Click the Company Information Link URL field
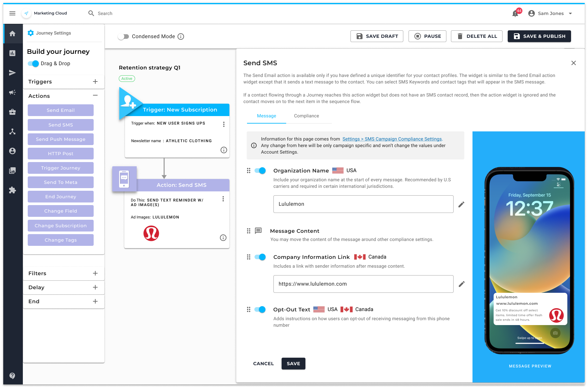Viewport: 588px width, 388px height. point(363,284)
